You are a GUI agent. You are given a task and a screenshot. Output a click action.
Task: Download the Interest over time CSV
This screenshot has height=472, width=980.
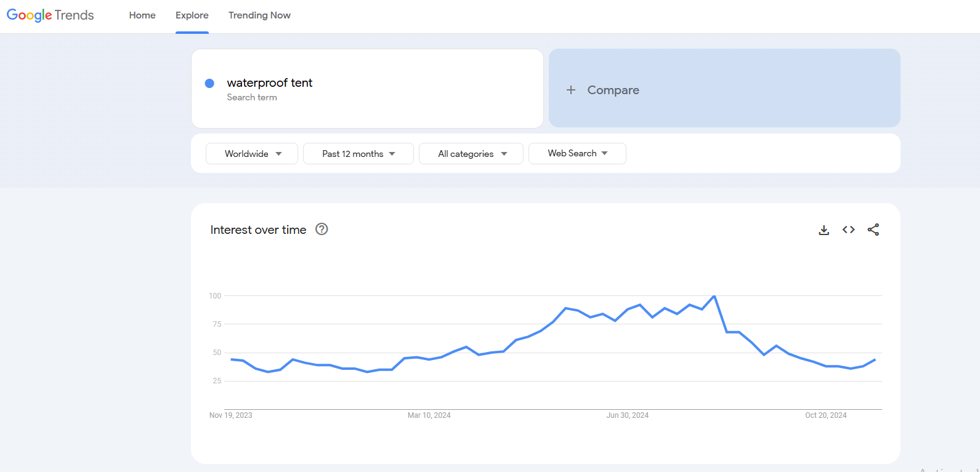[x=824, y=230]
